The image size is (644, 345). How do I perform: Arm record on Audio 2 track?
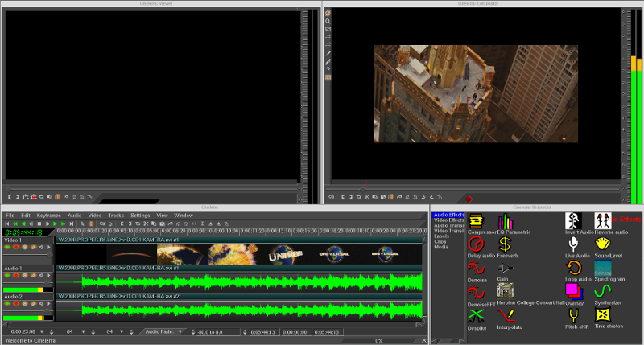point(16,304)
